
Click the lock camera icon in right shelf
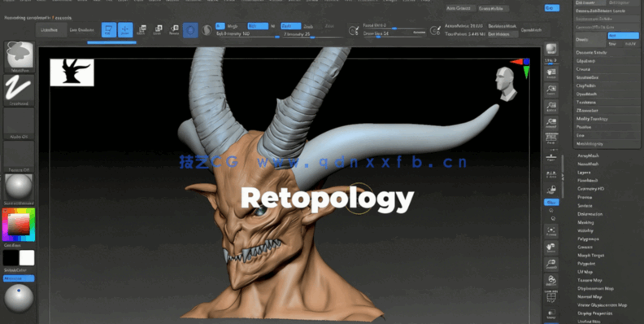(x=550, y=190)
